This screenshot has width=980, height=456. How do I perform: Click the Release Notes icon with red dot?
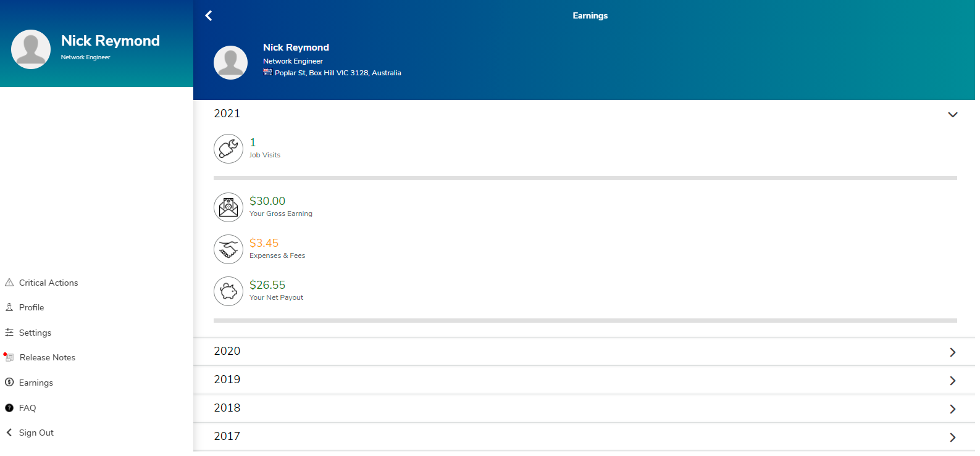pyautogui.click(x=9, y=357)
